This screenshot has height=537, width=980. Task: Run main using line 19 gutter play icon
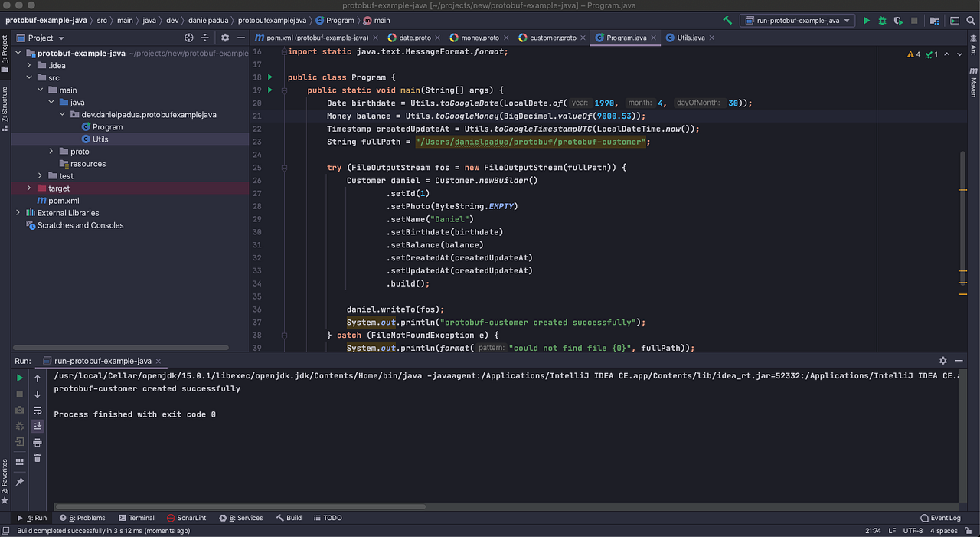269,90
